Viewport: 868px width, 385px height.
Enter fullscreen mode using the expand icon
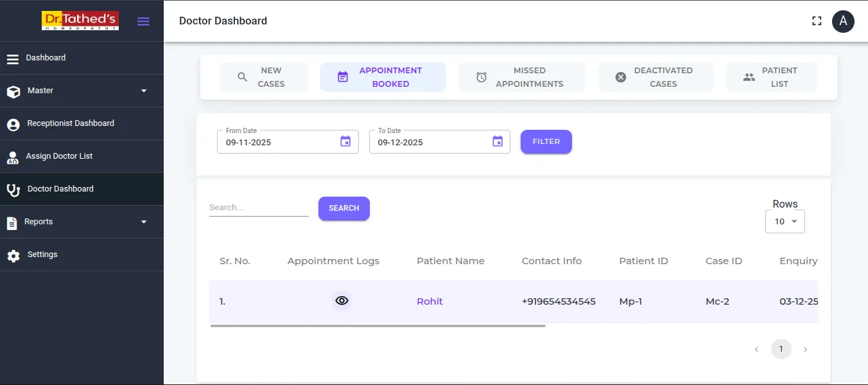817,21
